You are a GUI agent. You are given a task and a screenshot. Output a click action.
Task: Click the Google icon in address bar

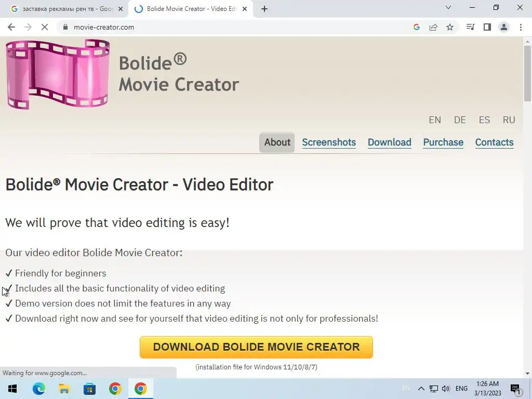[x=417, y=27]
